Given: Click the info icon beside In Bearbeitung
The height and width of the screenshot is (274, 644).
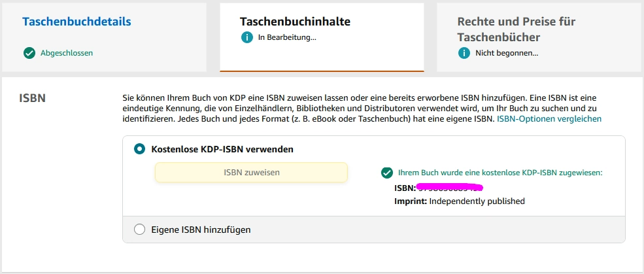Looking at the screenshot, I should pyautogui.click(x=246, y=37).
